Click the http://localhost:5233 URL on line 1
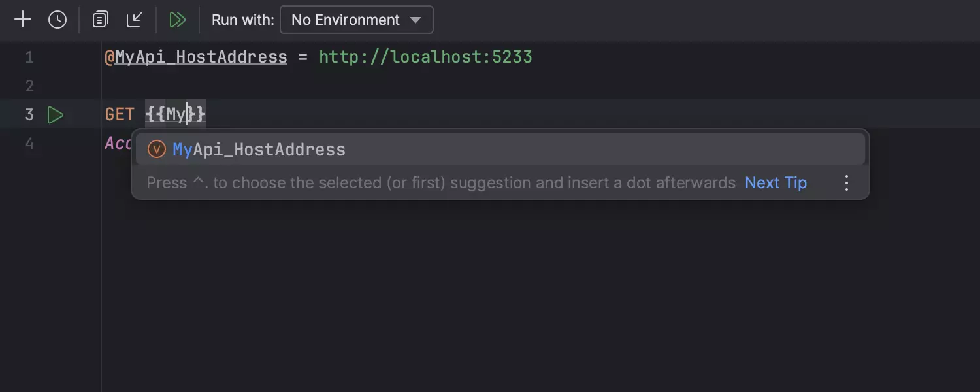980x392 pixels. pos(425,57)
